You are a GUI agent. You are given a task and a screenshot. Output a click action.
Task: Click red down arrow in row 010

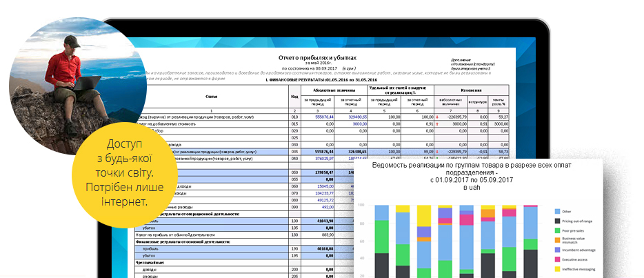[x=437, y=117]
